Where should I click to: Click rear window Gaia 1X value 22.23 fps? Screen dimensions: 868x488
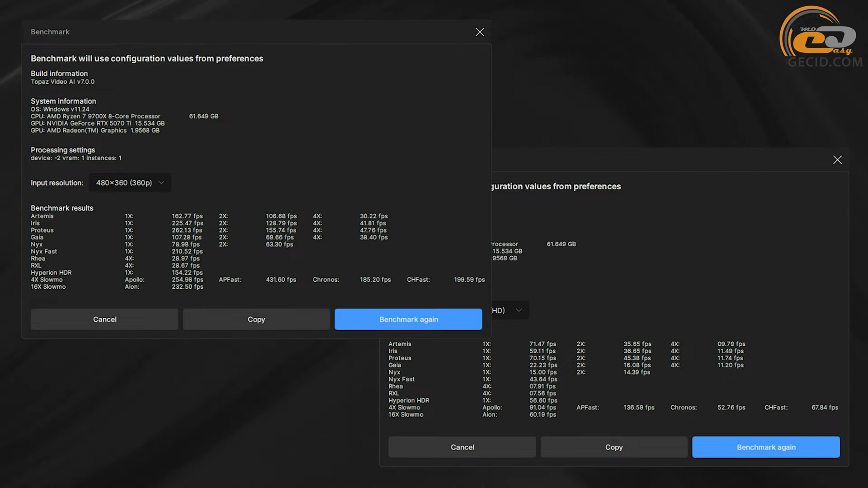(x=543, y=365)
